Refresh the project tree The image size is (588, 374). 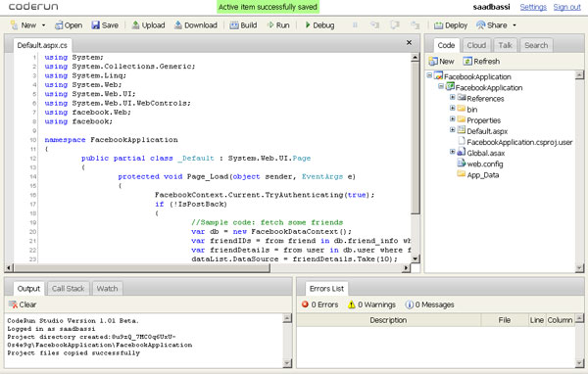[481, 61]
